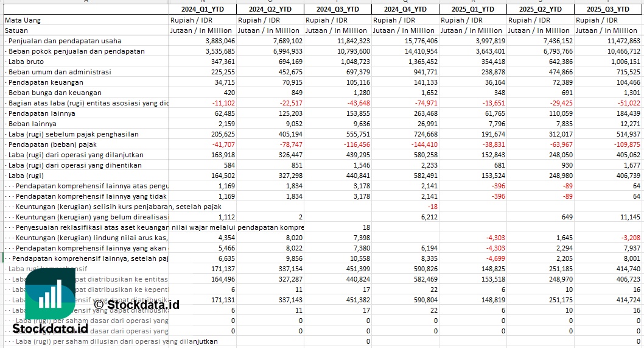This screenshot has width=644, height=348.
Task: Select the red cash flow hedge value -3,208
Action: point(631,237)
